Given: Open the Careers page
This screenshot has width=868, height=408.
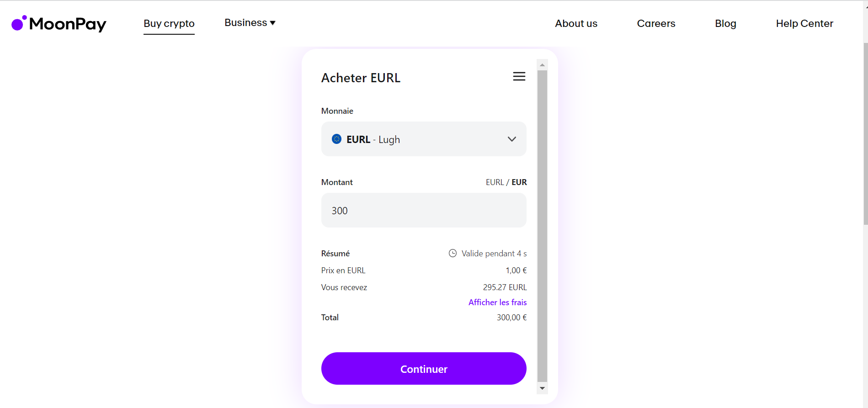Looking at the screenshot, I should 656,24.
